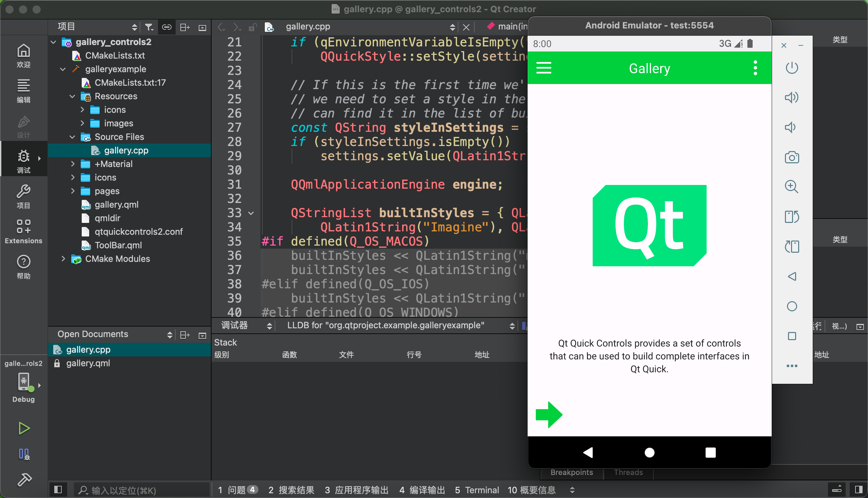Tap the green arrow in Gallery app
This screenshot has width=868, height=498.
tap(549, 415)
